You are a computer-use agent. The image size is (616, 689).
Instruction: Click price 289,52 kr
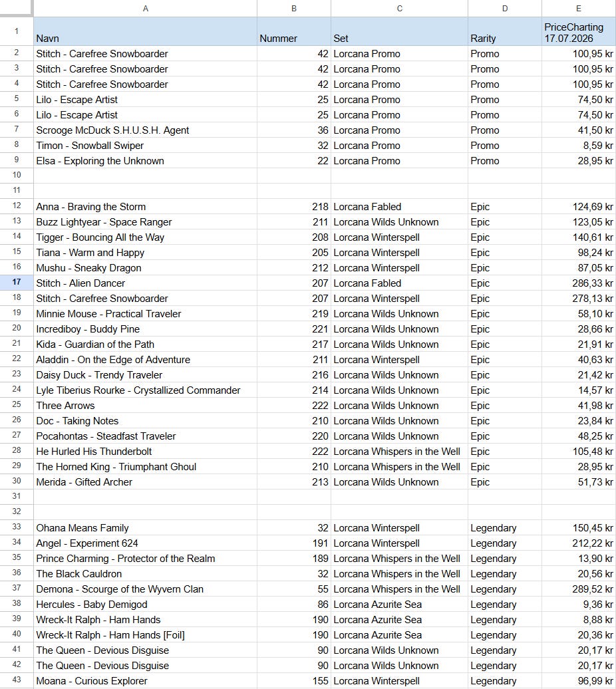point(579,589)
